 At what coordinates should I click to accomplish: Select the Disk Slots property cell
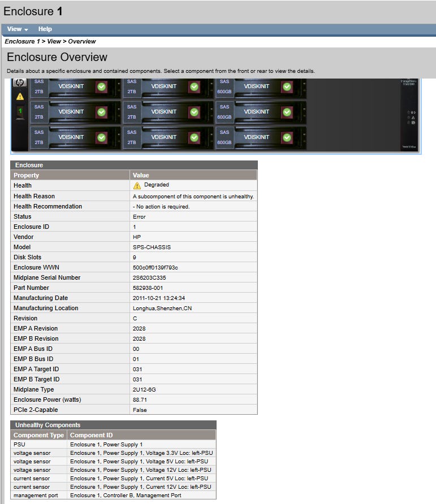pyautogui.click(x=70, y=258)
